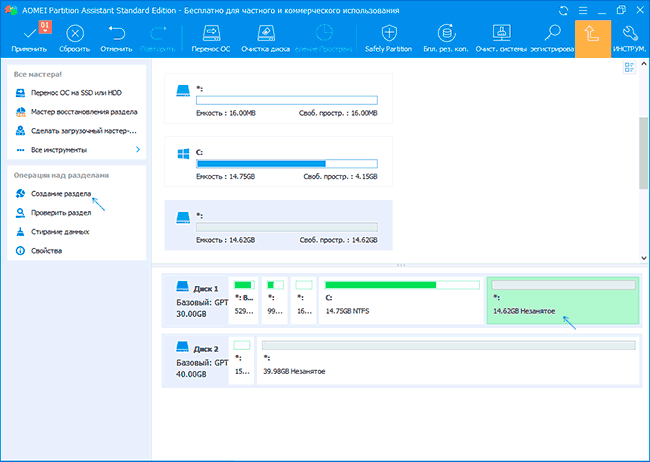Click the Создание раздела pie icon
The image size is (650, 462).
20,194
